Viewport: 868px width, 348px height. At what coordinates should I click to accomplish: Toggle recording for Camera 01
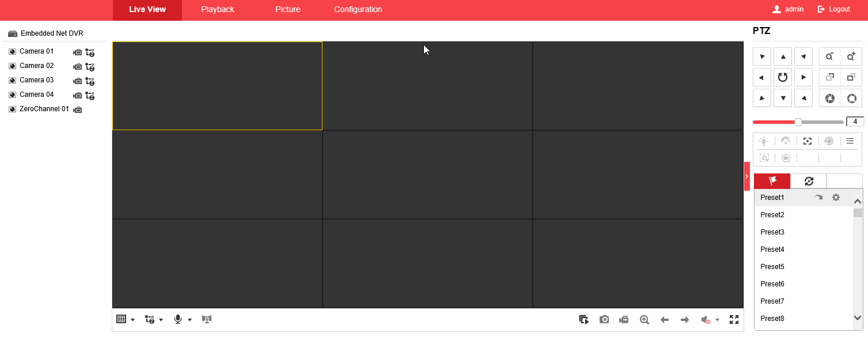pyautogui.click(x=78, y=52)
